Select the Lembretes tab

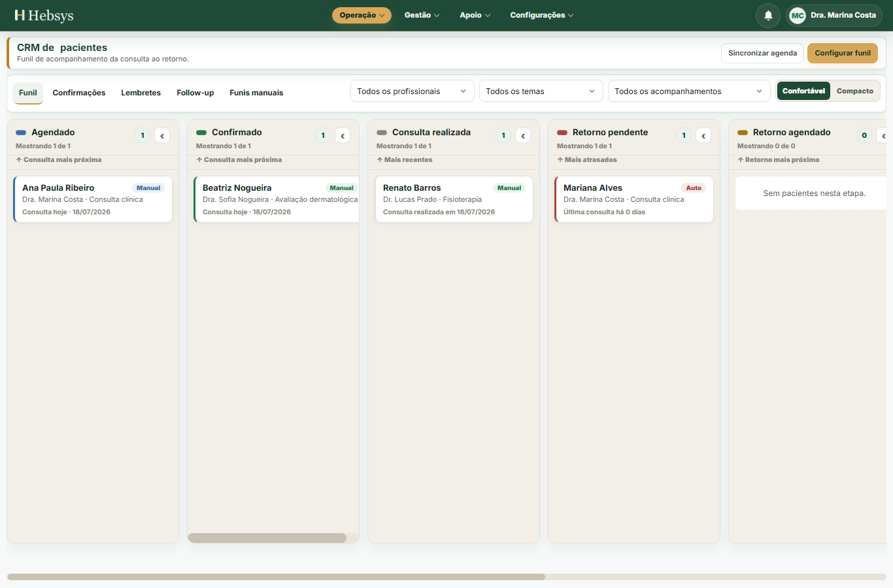coord(141,93)
